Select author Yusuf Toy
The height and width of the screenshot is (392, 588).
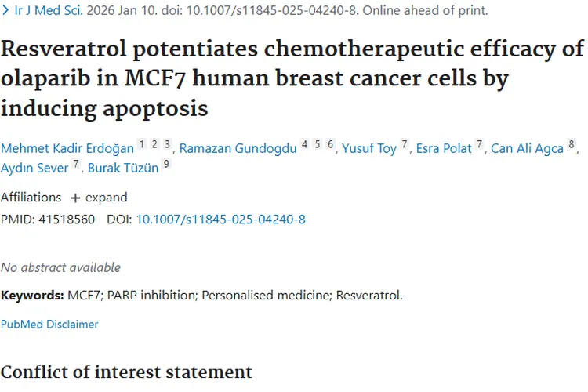coord(369,148)
